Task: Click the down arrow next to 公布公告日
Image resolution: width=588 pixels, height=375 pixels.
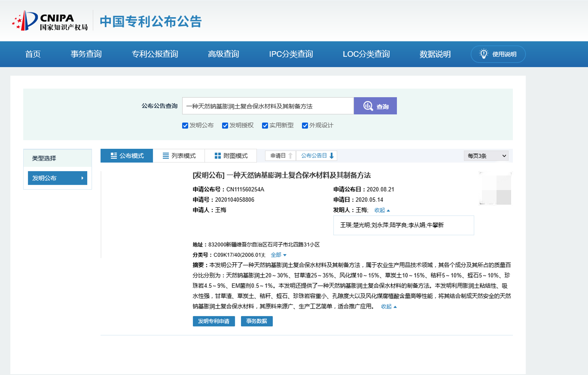Action: [332, 156]
